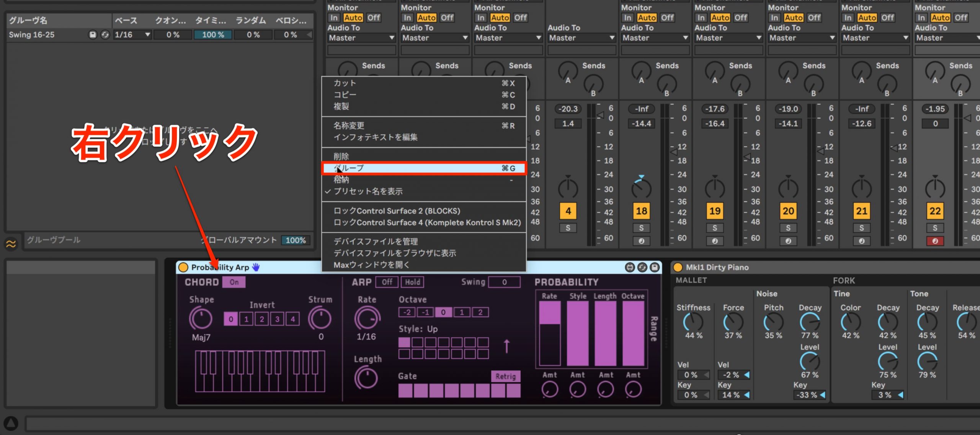Click the Retrig button in Gate section

505,376
